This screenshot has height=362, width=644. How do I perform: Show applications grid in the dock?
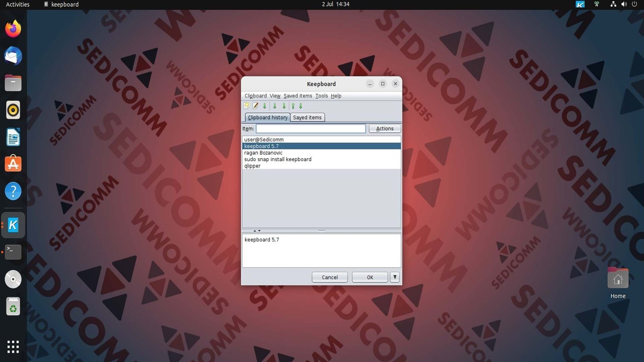click(13, 347)
